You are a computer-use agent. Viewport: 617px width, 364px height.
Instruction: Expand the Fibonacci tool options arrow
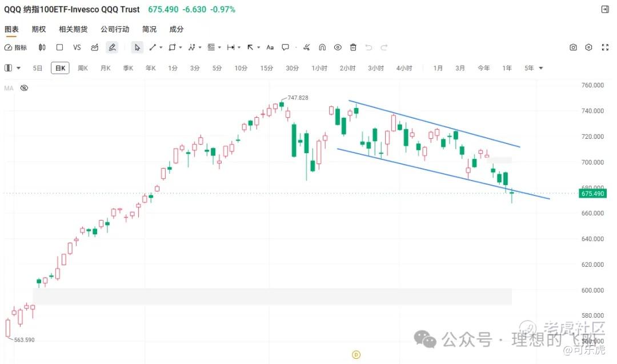[x=219, y=47]
